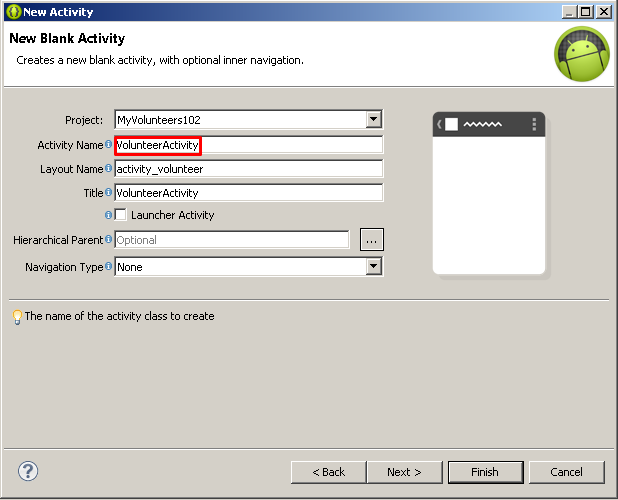Focus the Activity Name input field
This screenshot has height=500, width=618.
tap(249, 145)
